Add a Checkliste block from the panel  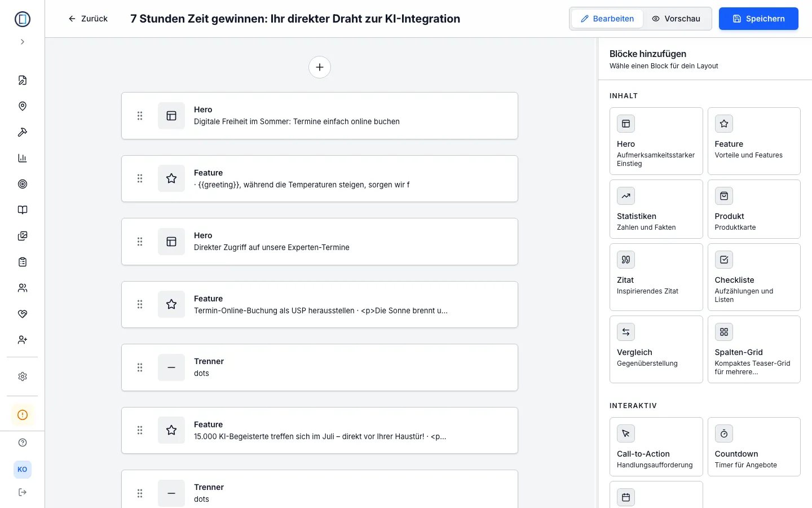[754, 277]
